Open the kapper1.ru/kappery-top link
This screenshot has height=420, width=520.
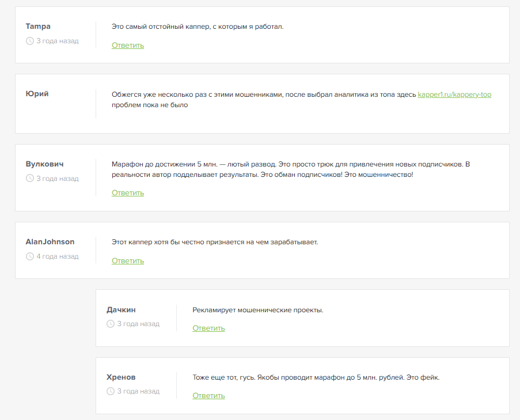[454, 94]
